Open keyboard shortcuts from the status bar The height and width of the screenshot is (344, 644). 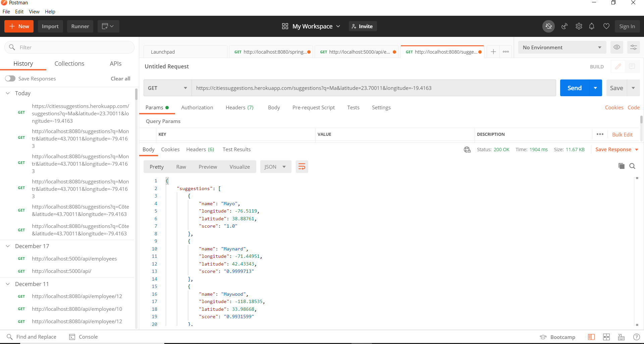(621, 337)
